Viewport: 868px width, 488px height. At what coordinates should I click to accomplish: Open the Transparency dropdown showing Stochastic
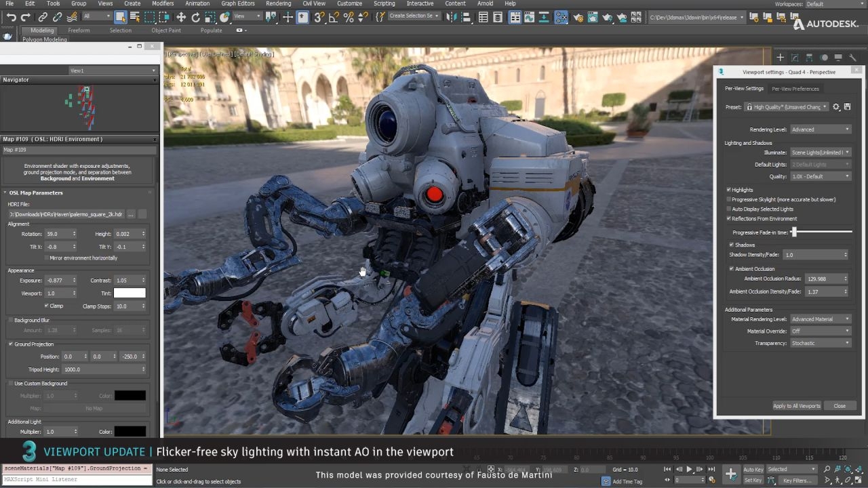tap(819, 343)
